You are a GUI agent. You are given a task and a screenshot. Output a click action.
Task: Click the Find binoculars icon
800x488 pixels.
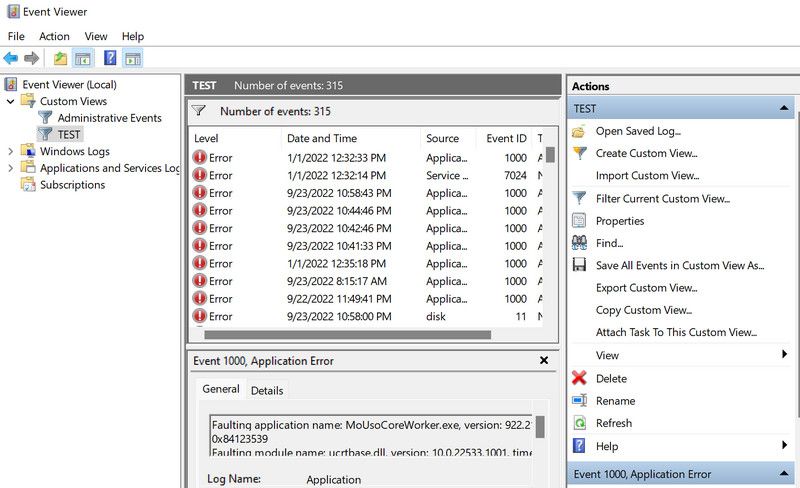pyautogui.click(x=579, y=243)
